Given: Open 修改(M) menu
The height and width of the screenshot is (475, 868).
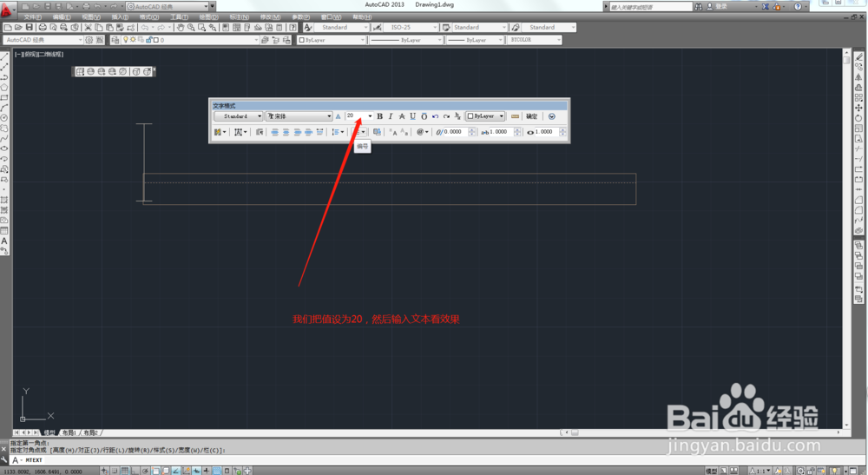Looking at the screenshot, I should tap(270, 17).
